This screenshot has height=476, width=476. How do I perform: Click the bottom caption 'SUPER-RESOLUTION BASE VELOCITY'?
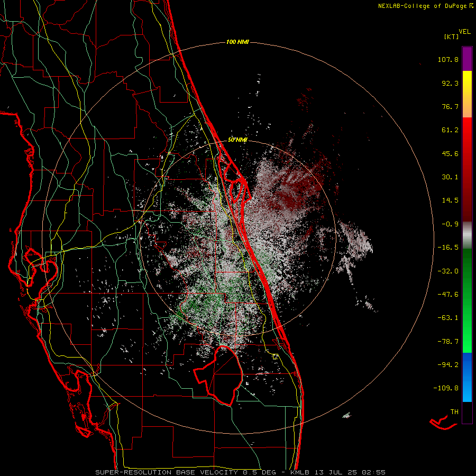(167, 472)
